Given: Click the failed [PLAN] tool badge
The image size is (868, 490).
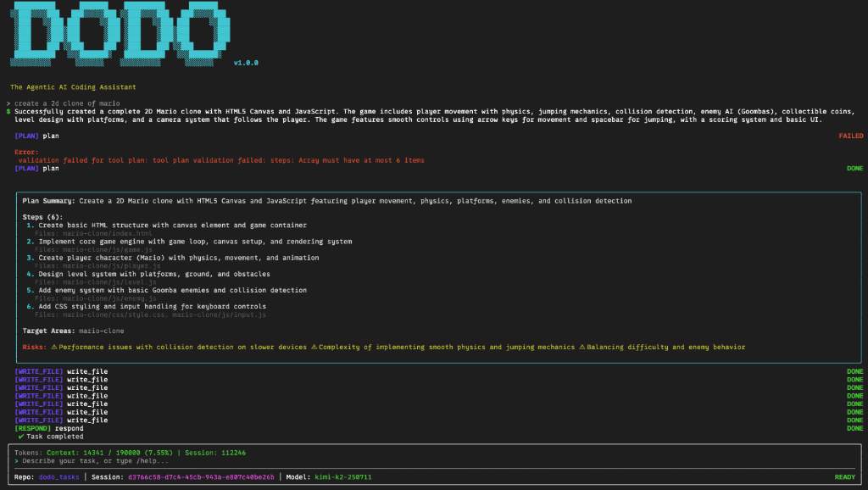Looking at the screenshot, I should pos(29,134).
